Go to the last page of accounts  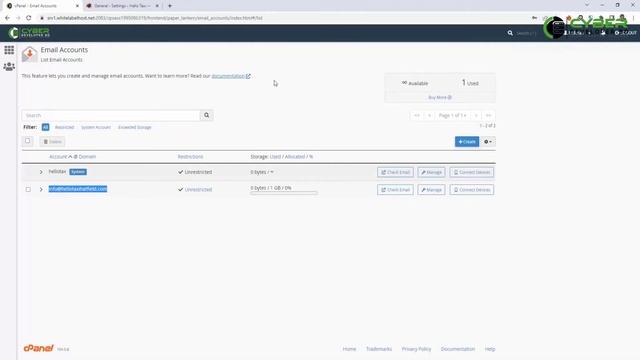pyautogui.click(x=488, y=116)
